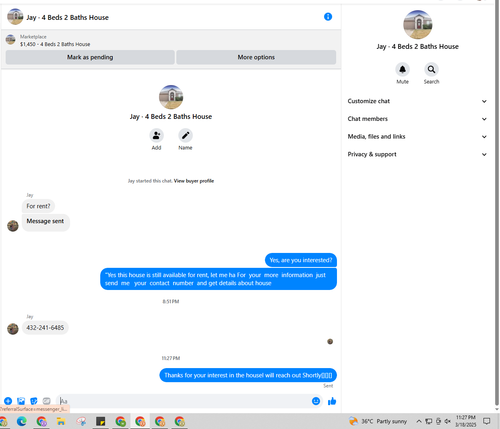This screenshot has height=429, width=500.
Task: Show hidden system tray icons
Action: click(419, 421)
